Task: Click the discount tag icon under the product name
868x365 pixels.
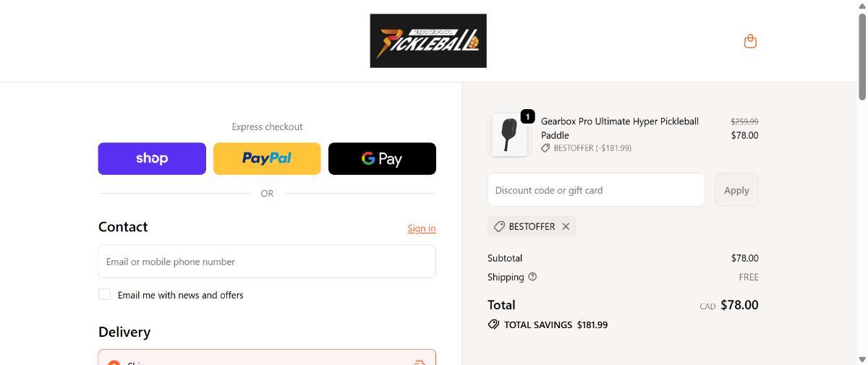Action: (x=545, y=148)
